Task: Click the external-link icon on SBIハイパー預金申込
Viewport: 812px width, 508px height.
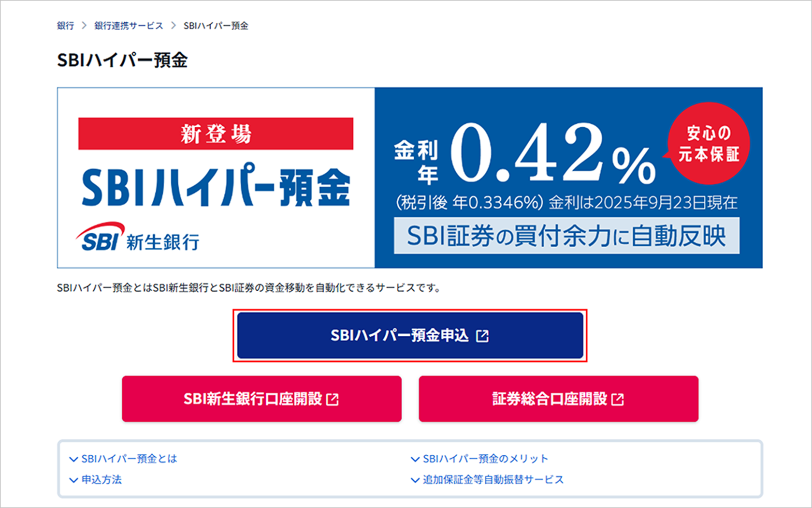Action: [x=482, y=336]
